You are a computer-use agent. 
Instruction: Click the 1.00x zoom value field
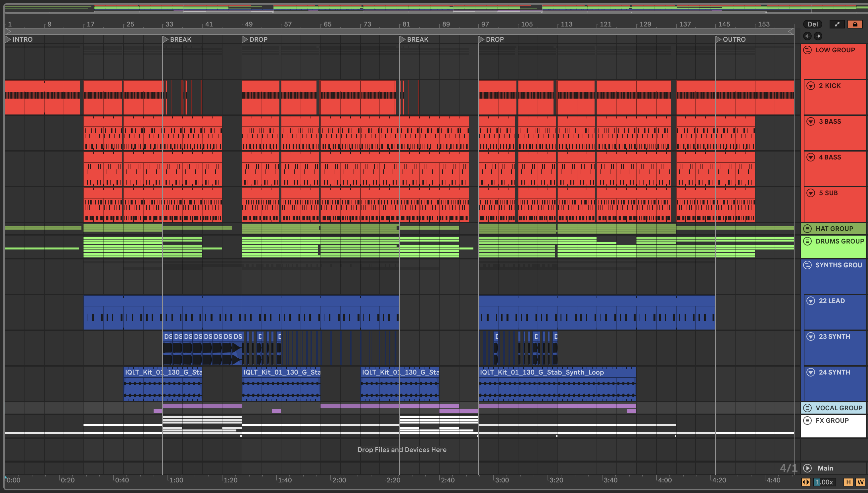[x=824, y=482]
